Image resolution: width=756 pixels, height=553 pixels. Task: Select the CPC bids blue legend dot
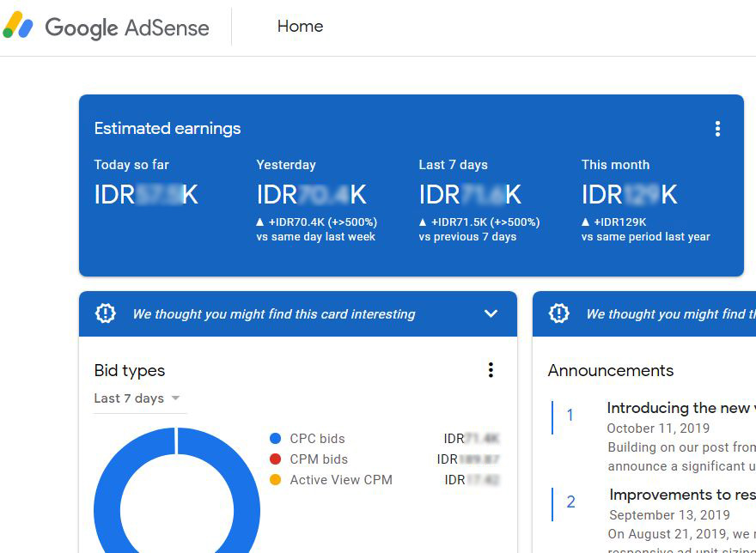coord(275,438)
